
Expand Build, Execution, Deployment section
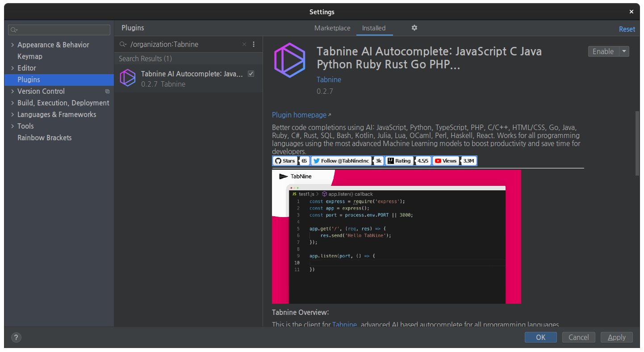point(13,103)
